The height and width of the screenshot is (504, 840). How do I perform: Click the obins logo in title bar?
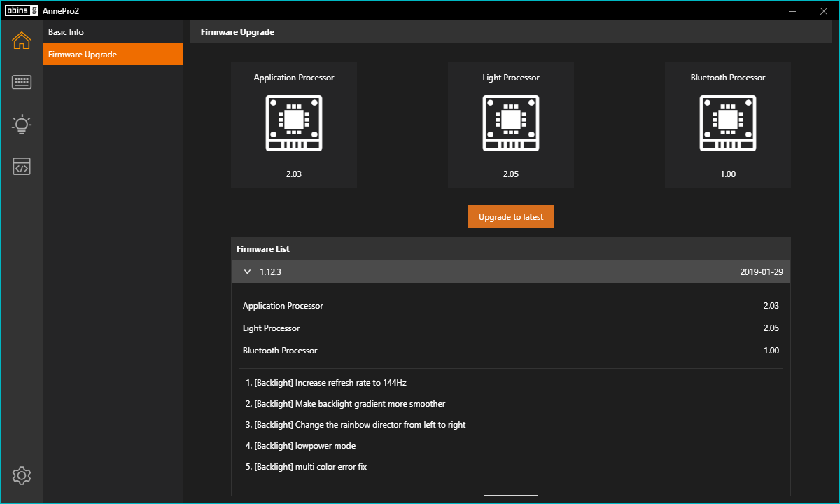tap(21, 10)
